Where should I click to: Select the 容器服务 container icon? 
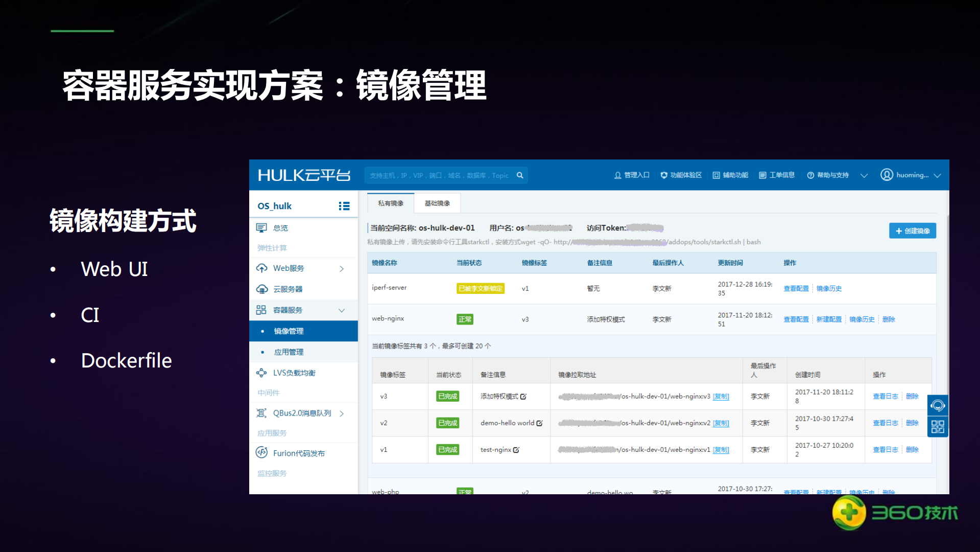tap(262, 310)
